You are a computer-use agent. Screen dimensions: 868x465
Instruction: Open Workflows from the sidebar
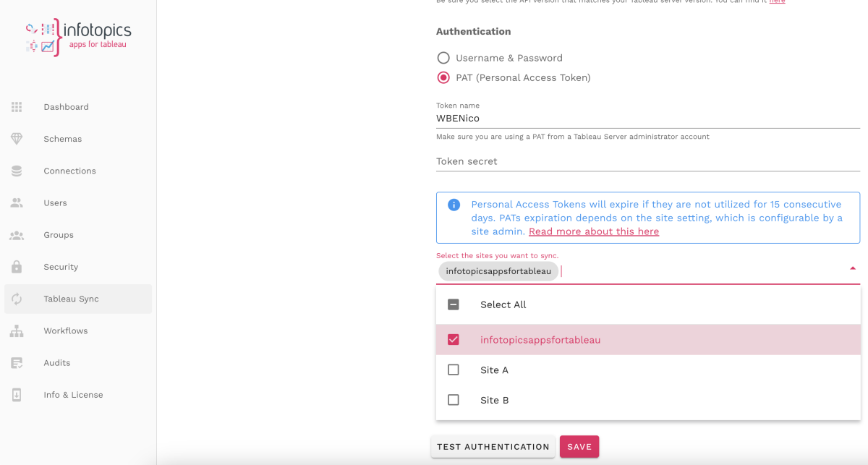(x=16, y=330)
